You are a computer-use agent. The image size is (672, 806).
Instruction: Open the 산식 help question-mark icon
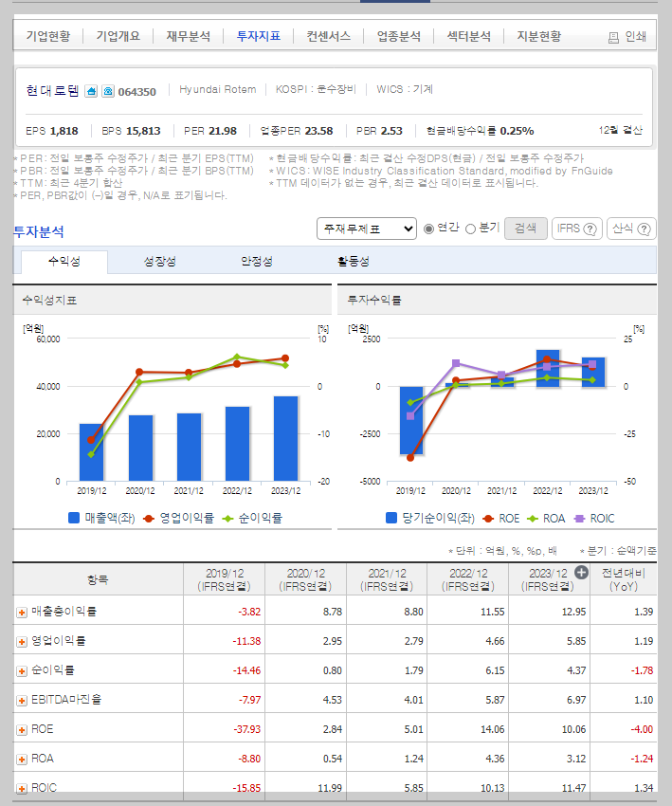click(645, 229)
